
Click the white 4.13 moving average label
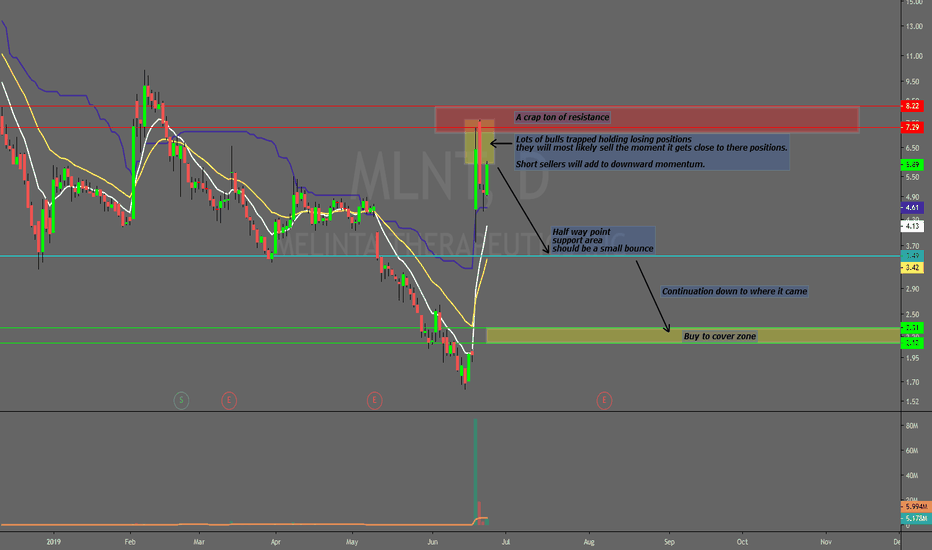(x=912, y=226)
